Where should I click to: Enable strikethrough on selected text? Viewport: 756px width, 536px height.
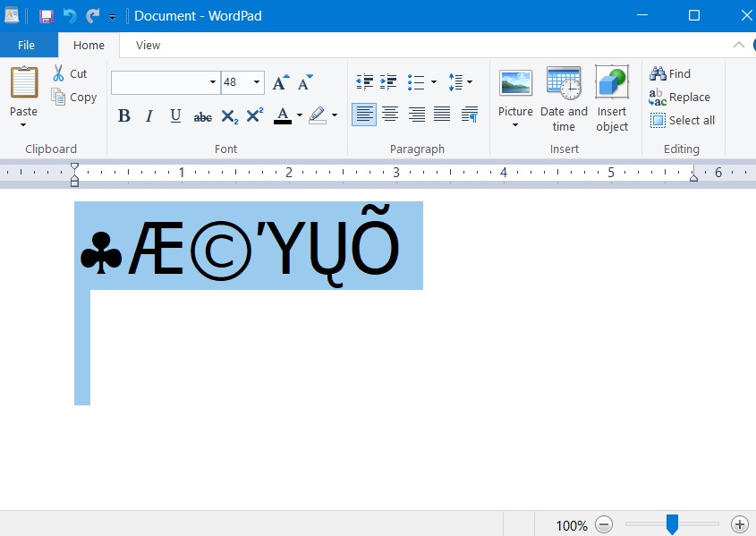click(202, 115)
